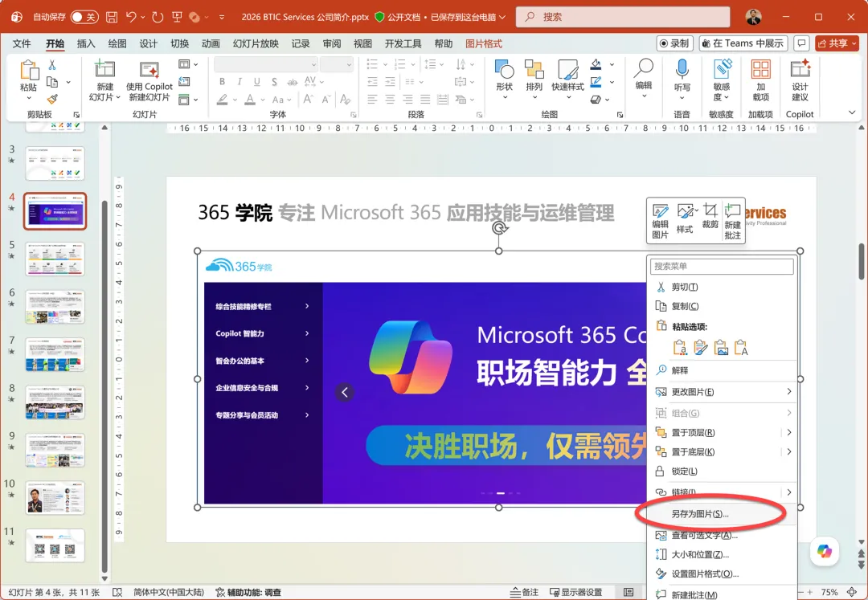Click the Paste (粘贴) clipboard icon
This screenshot has width=868, height=600.
click(29, 71)
